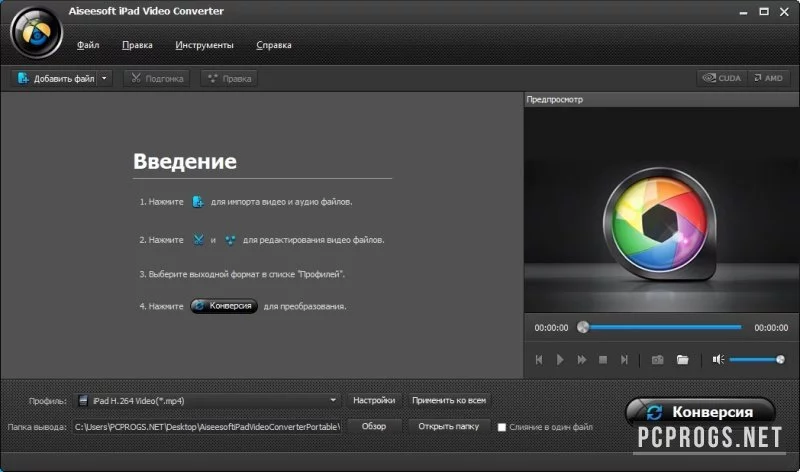Click Открыть папку button
The height and width of the screenshot is (472, 800).
449,426
